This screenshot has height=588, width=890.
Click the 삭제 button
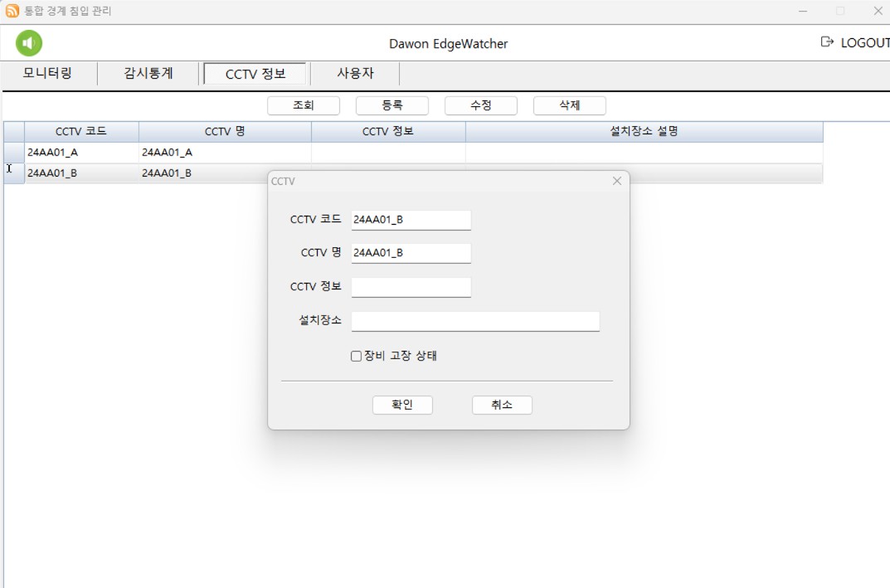[569, 106]
